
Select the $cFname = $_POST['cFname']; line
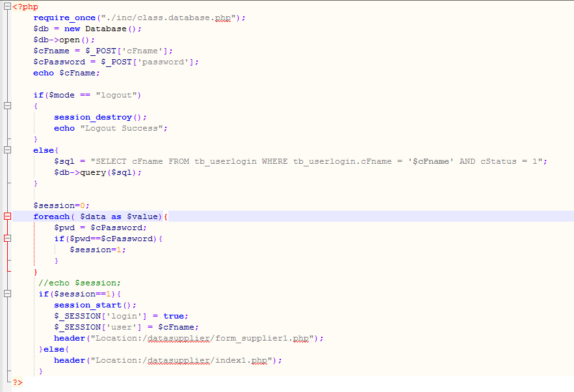coord(103,51)
